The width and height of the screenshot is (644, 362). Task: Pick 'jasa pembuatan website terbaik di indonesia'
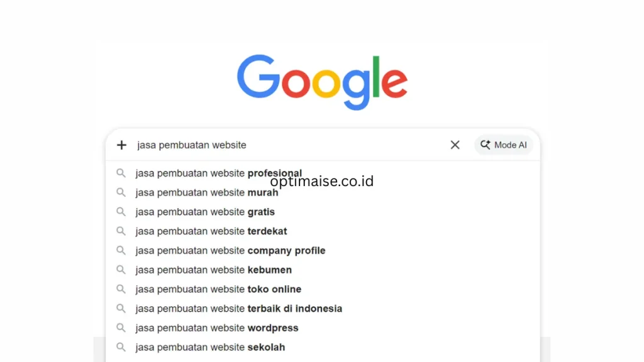click(238, 309)
